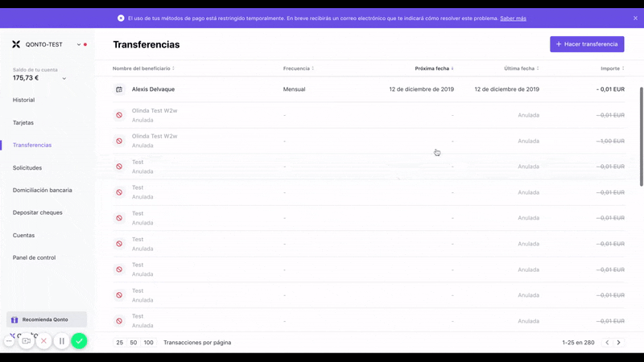Open Panel de control in the sidebar
The width and height of the screenshot is (644, 362).
pos(34,257)
